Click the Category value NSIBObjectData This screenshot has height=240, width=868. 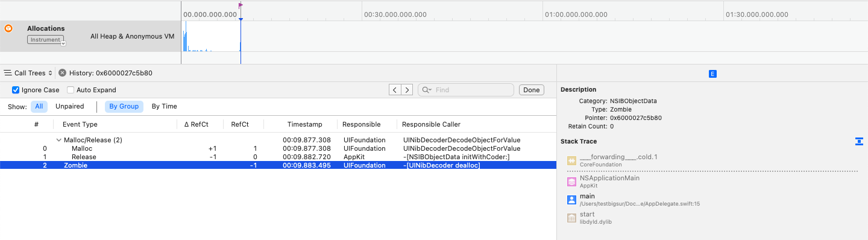pos(634,101)
